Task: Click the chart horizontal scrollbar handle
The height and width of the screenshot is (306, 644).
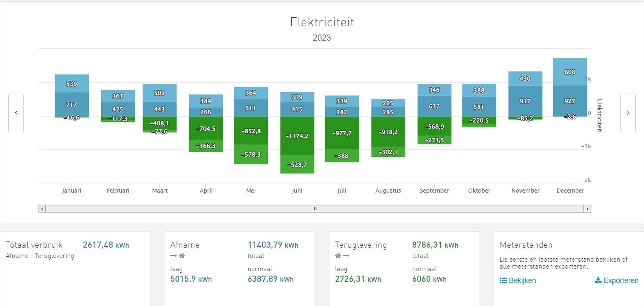Action: 314,209
